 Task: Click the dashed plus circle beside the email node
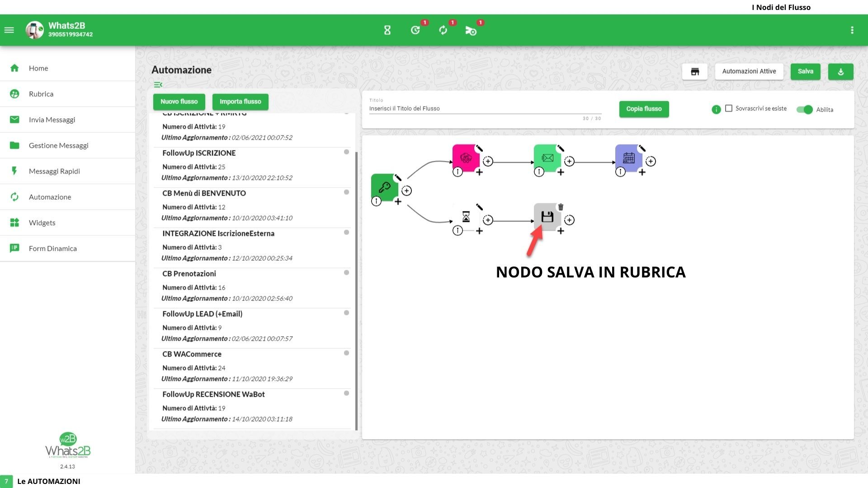coord(569,161)
